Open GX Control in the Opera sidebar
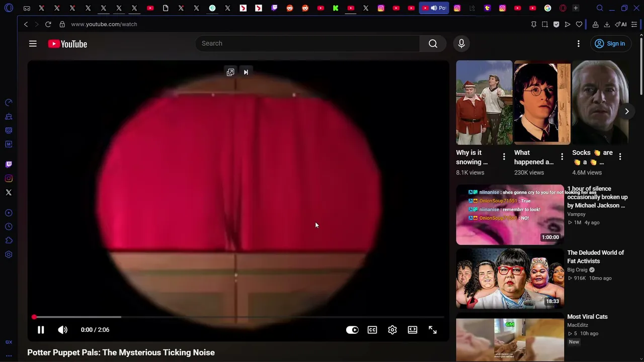 [9, 103]
